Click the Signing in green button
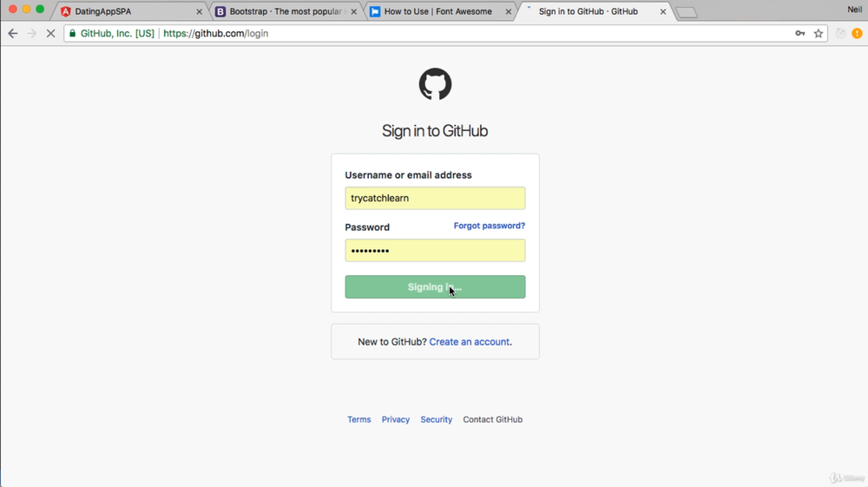The image size is (868, 487). tap(435, 286)
